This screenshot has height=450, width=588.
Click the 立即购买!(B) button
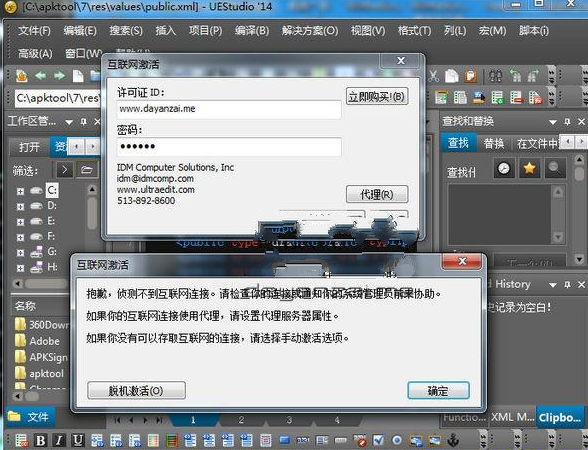click(x=377, y=96)
